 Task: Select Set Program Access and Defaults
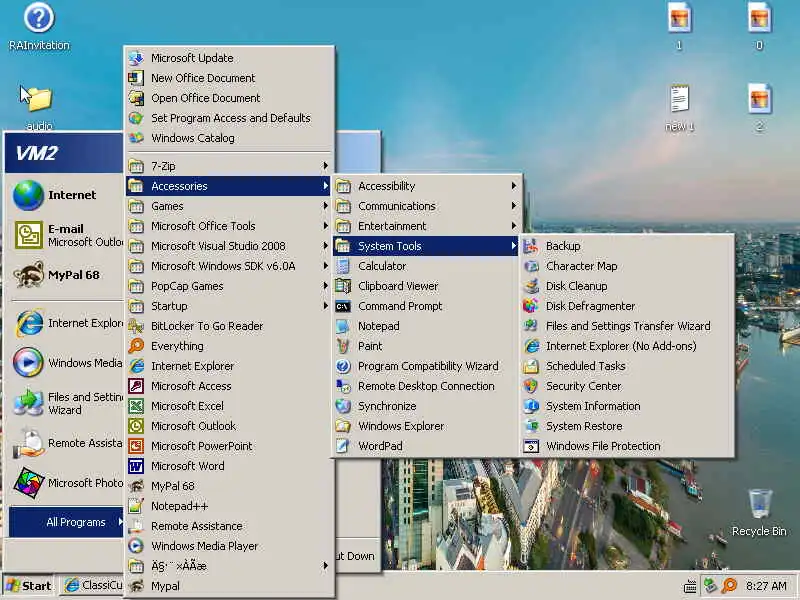[229, 118]
